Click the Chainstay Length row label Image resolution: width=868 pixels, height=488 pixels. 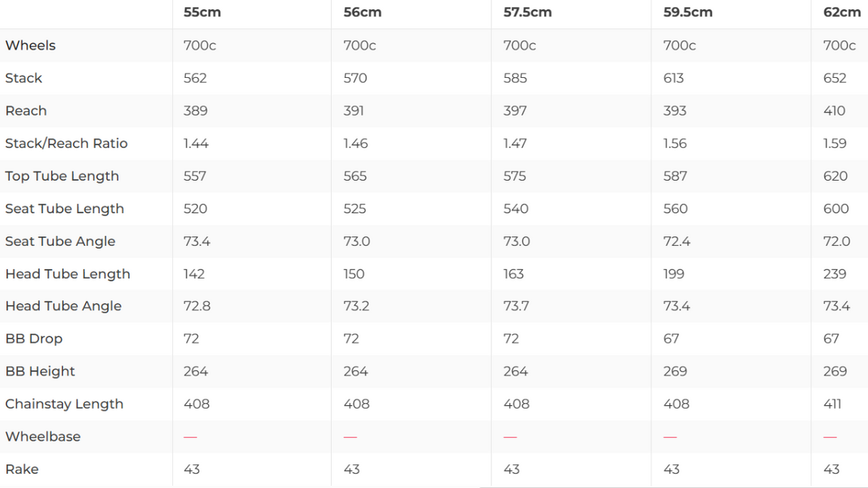click(x=64, y=404)
